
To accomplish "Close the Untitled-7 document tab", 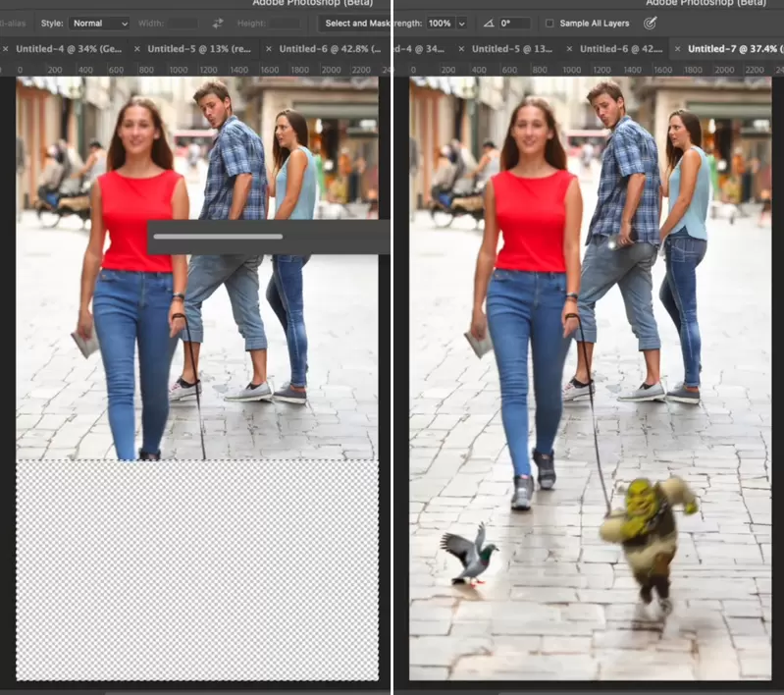I will click(676, 48).
